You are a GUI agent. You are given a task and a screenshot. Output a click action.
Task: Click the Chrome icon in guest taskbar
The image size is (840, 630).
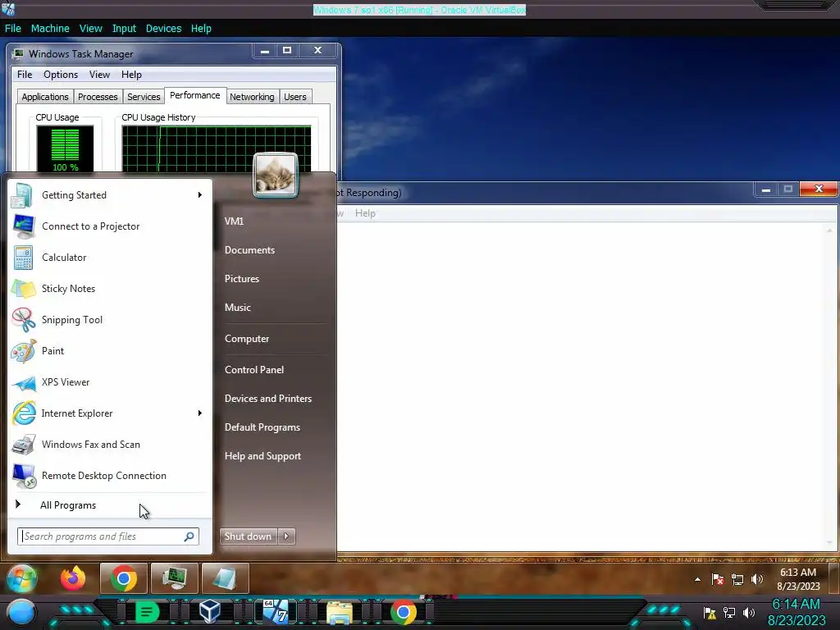(124, 578)
